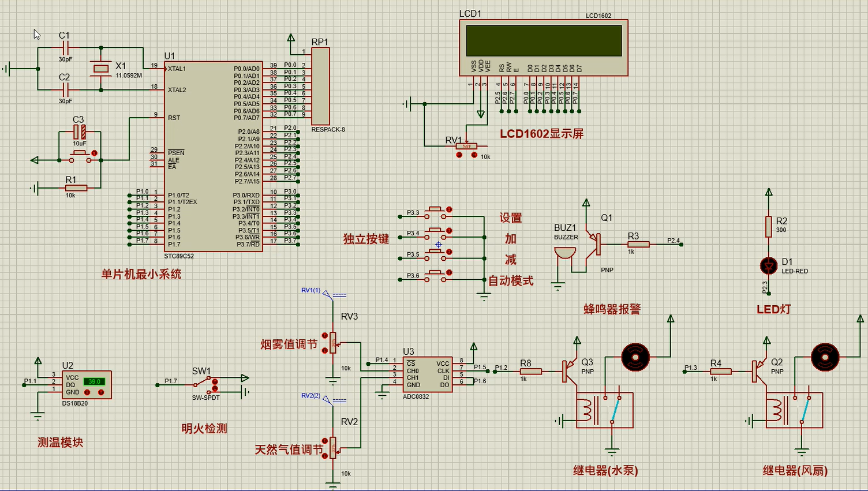Decrease DS18B20 temperature with left red button
The width and height of the screenshot is (868, 491).
[x=87, y=392]
